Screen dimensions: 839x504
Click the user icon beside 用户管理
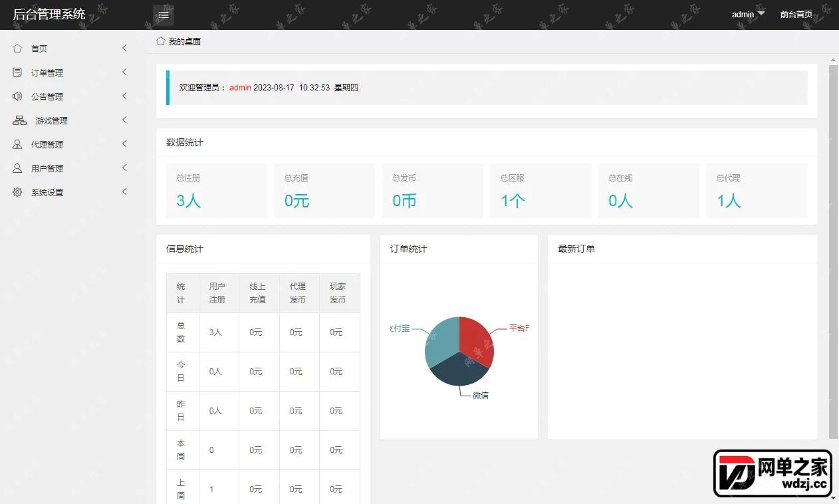[17, 168]
